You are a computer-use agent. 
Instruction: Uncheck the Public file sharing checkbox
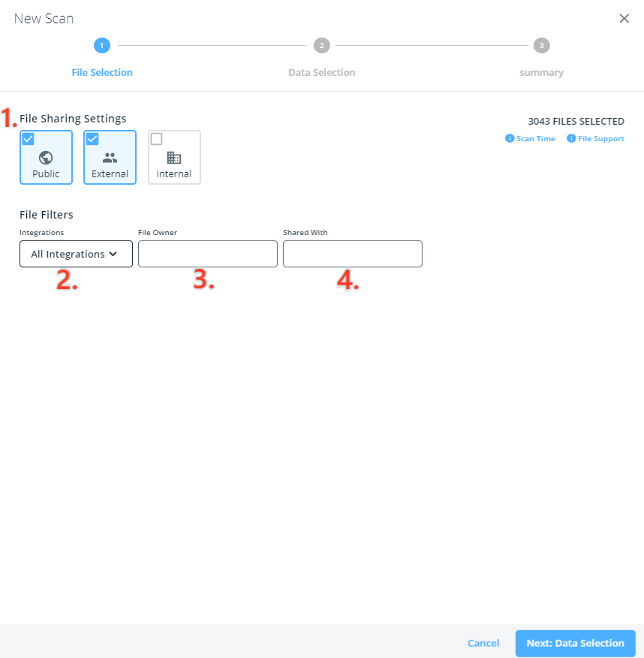(x=29, y=138)
